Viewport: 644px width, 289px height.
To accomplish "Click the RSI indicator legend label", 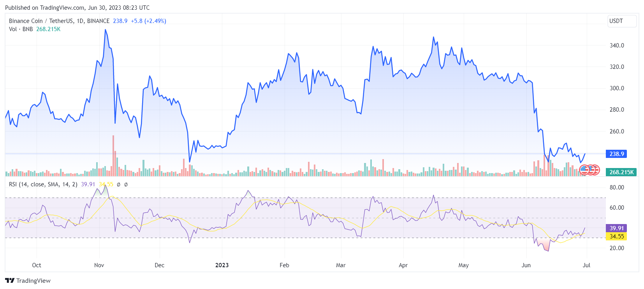I will [43, 184].
